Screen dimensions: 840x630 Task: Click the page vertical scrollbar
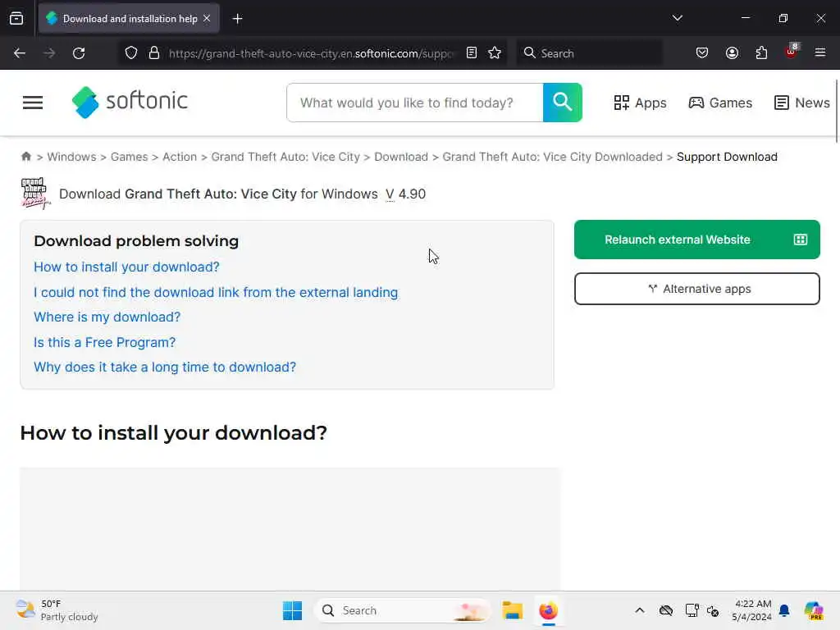pos(837,112)
